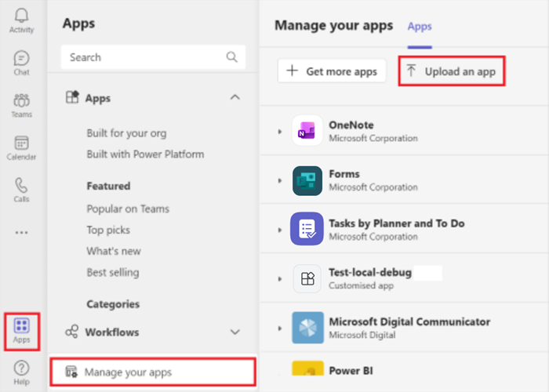
Task: Select Tasks by Planner and To Do
Action: pos(397,223)
